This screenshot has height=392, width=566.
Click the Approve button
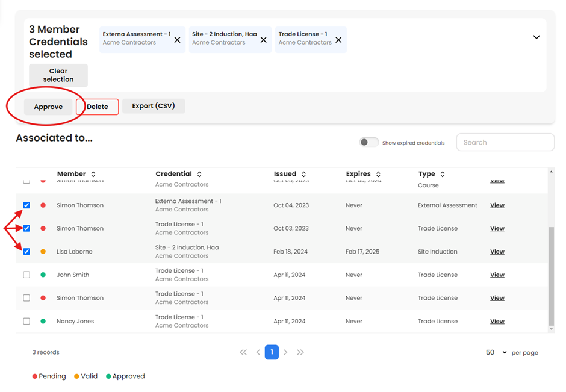(x=48, y=107)
